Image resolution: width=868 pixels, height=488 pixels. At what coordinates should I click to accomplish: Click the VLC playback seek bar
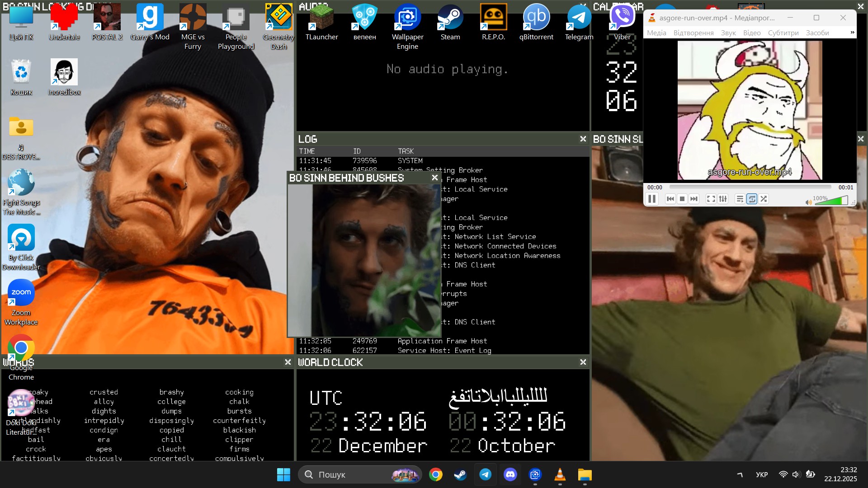click(750, 187)
